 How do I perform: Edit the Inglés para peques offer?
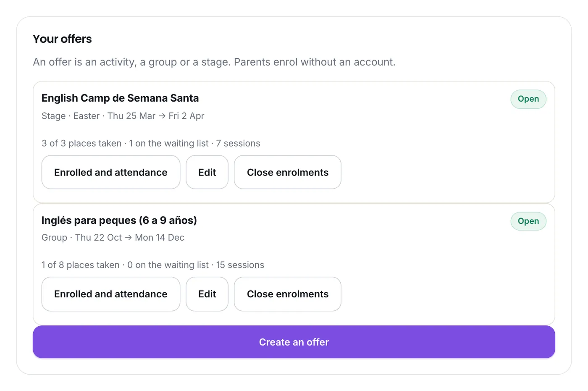coord(207,294)
